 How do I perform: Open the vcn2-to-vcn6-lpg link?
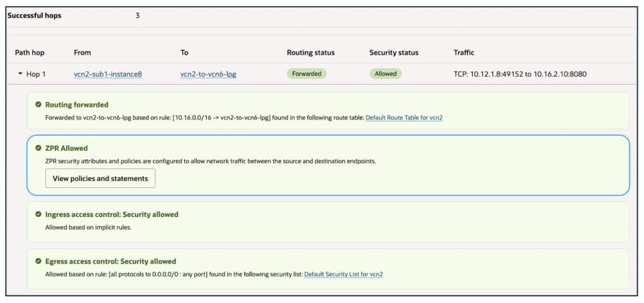(x=208, y=74)
